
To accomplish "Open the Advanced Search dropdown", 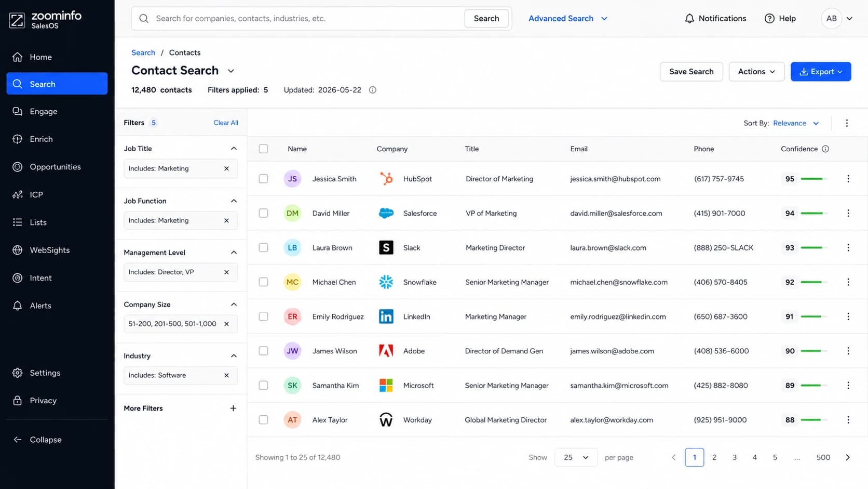I will click(x=568, y=18).
